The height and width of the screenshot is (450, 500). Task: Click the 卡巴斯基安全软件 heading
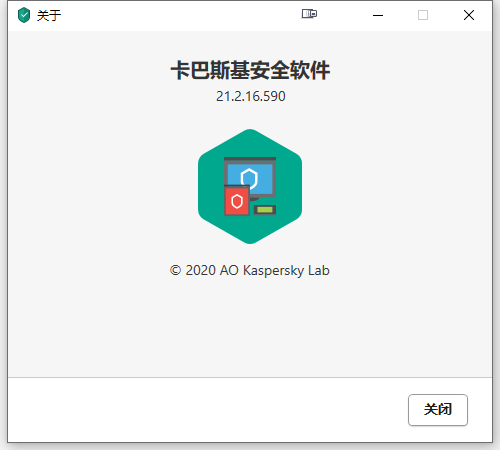tap(250, 70)
